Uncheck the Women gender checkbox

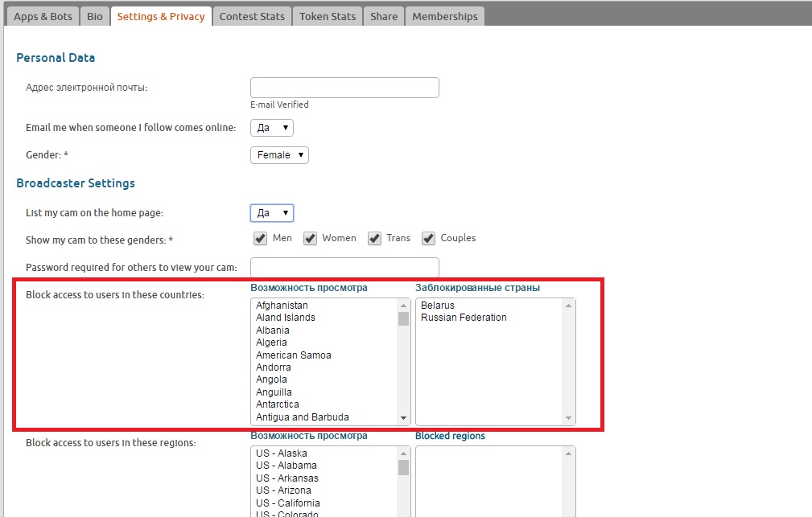[310, 238]
